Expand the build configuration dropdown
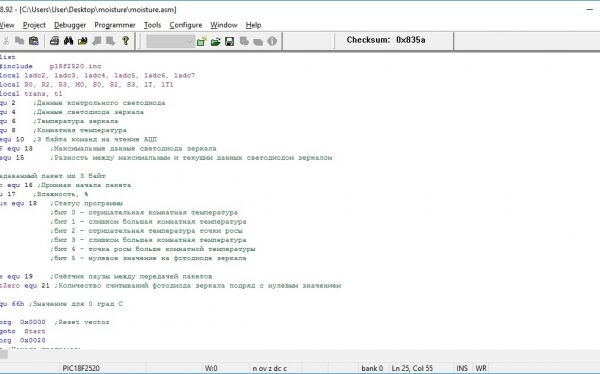 190,41
